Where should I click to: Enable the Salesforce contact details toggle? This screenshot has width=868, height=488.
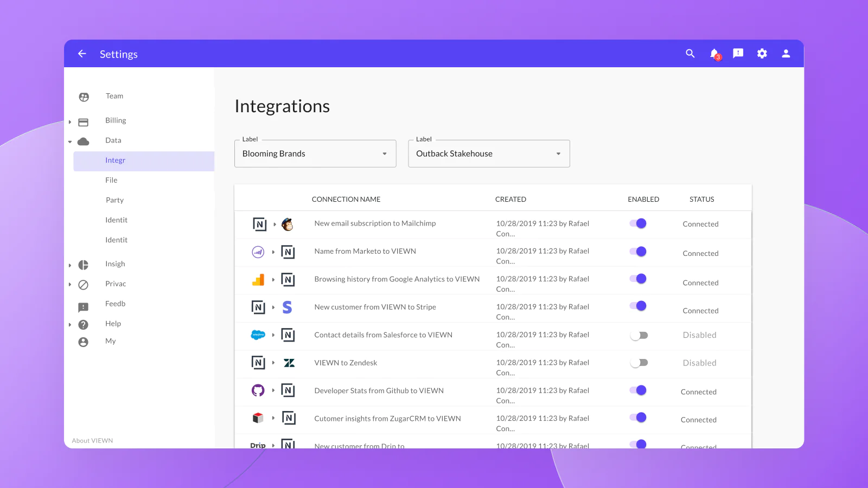coord(639,336)
